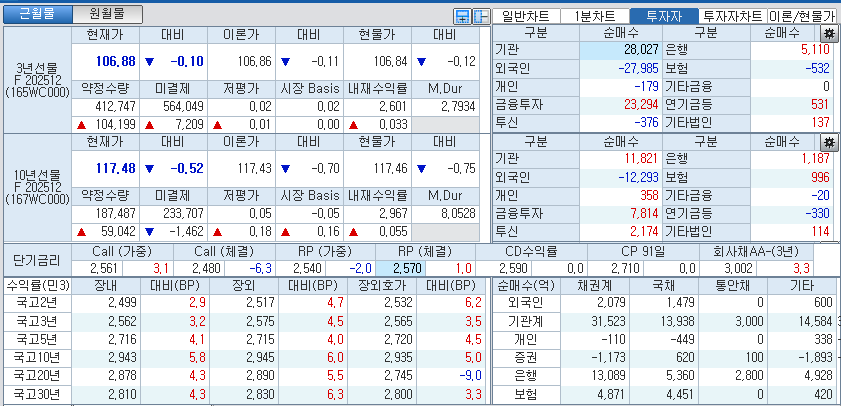Click 기관계 bond total 31,523
The image size is (841, 406).
pyautogui.click(x=609, y=321)
